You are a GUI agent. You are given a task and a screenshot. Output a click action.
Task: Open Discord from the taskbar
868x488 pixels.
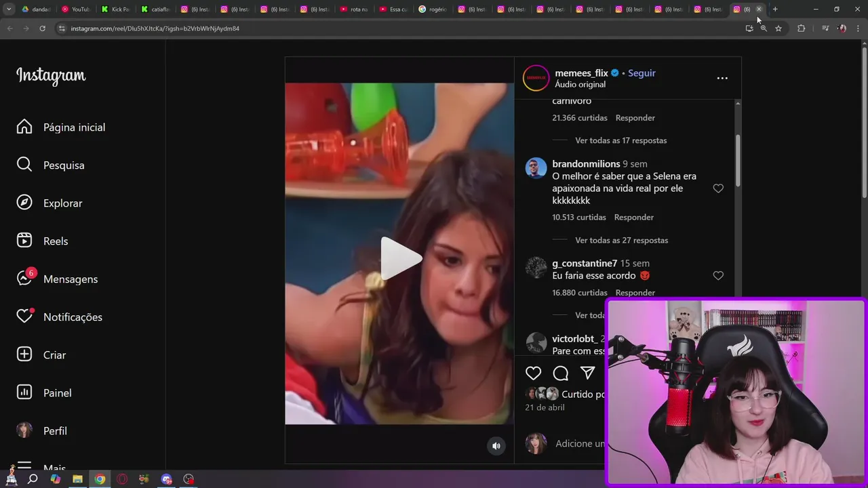[x=166, y=479]
